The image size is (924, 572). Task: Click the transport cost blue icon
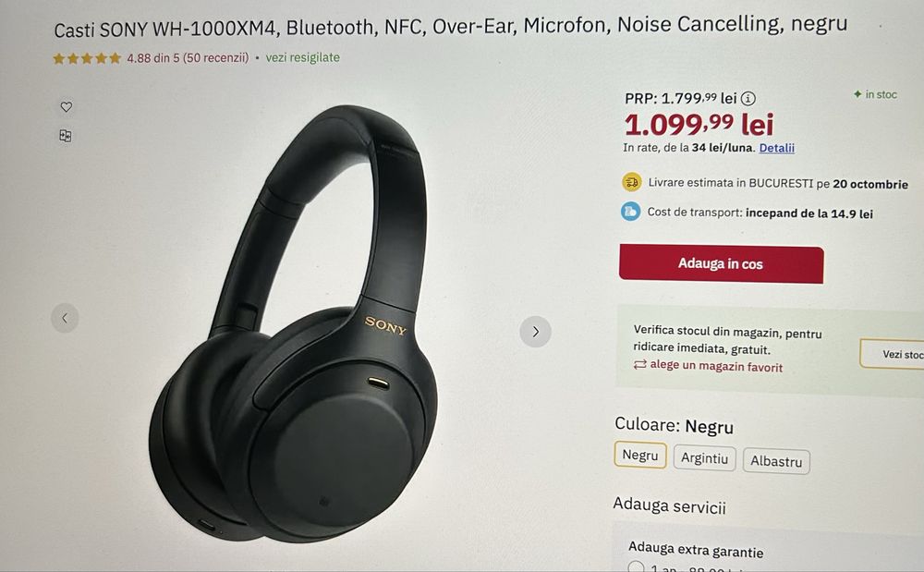point(630,211)
